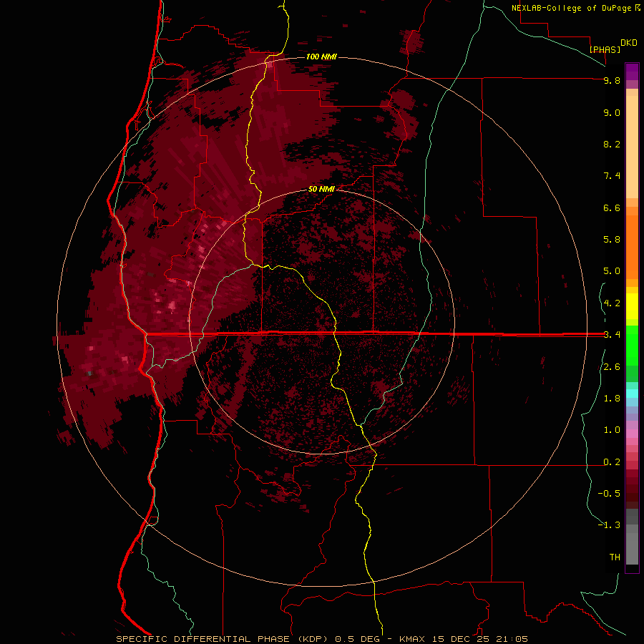This screenshot has height=644, width=644.
Task: Click the KMAX radar site identifier
Action: [413, 639]
